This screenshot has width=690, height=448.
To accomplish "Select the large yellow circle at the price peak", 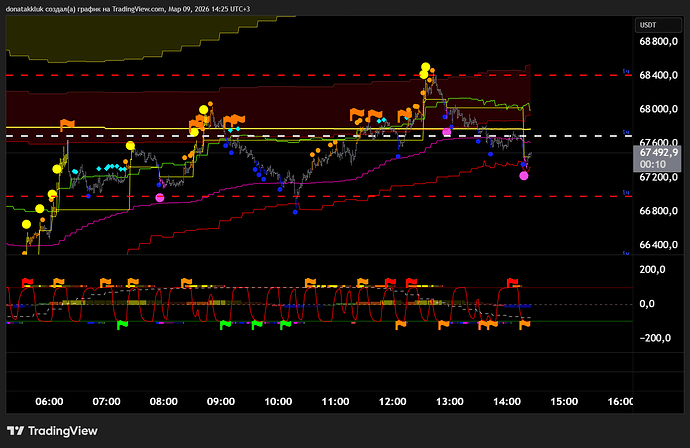I will (x=426, y=68).
